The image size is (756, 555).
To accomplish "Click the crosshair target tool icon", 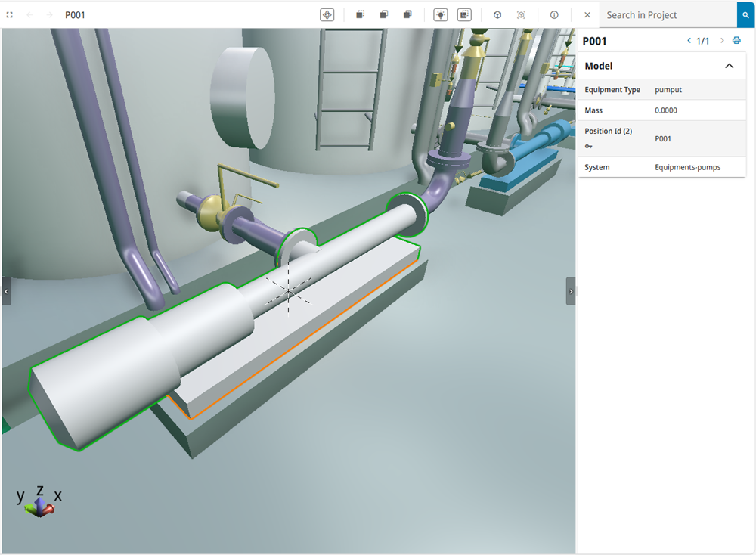I will pyautogui.click(x=327, y=15).
